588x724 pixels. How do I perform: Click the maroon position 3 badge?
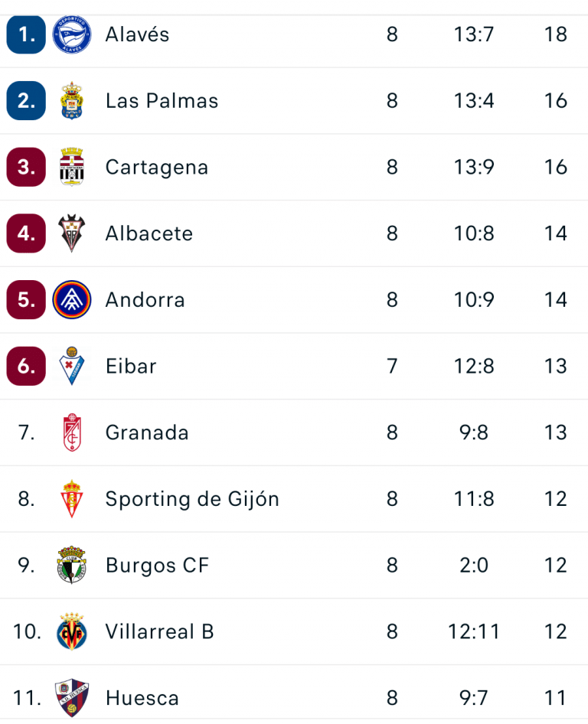(x=27, y=167)
